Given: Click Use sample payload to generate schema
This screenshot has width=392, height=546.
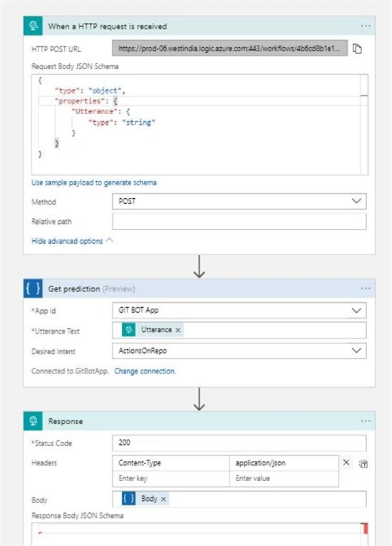Looking at the screenshot, I should click(x=94, y=182).
